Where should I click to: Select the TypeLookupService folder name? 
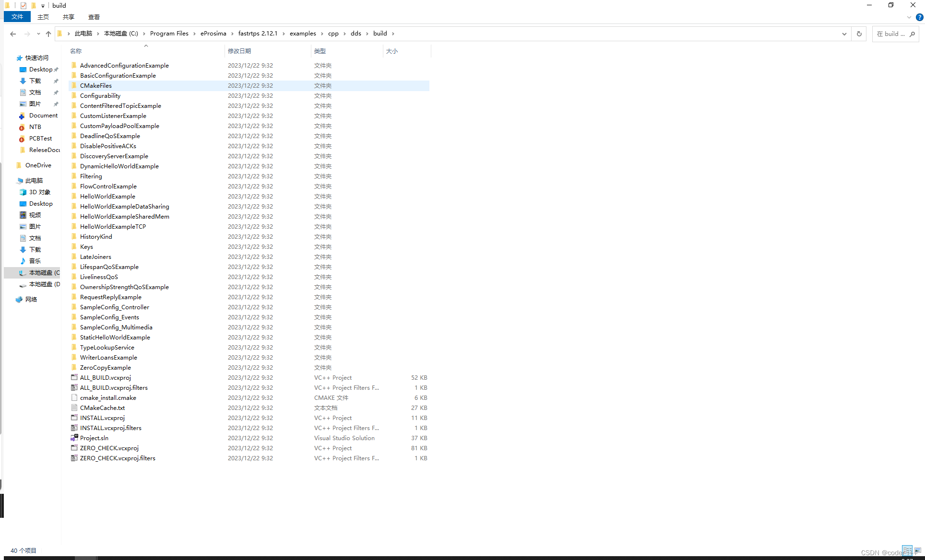107,348
